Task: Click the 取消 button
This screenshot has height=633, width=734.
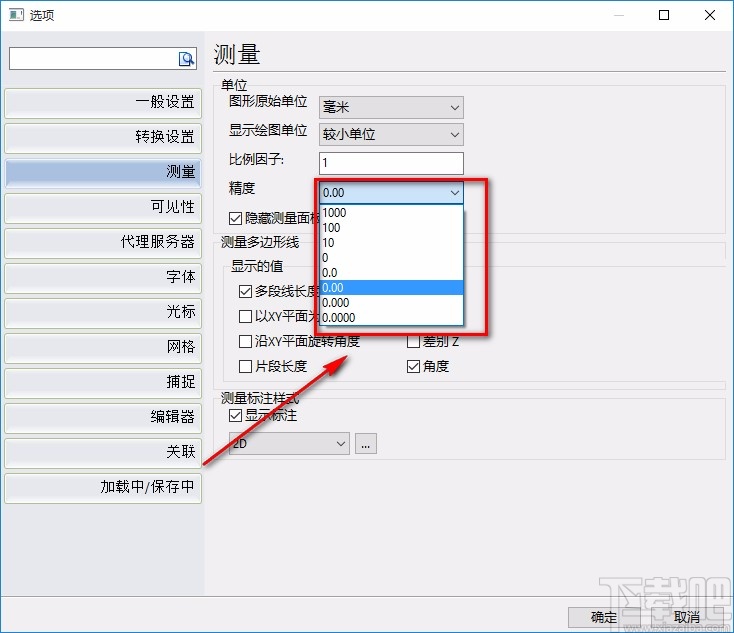Action: click(x=686, y=617)
